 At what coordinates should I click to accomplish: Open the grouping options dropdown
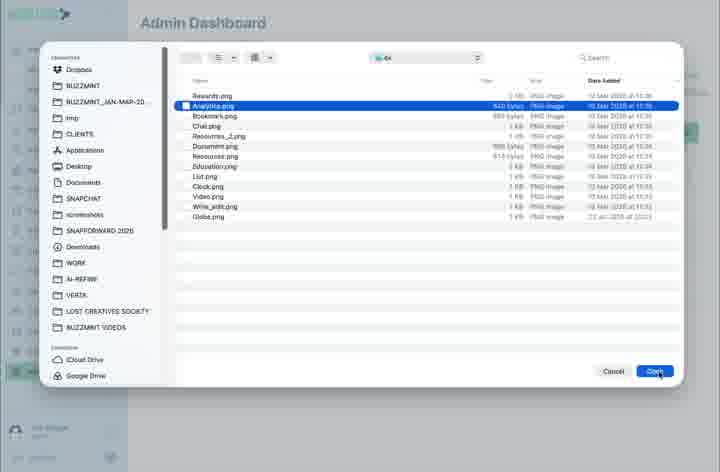(260, 58)
